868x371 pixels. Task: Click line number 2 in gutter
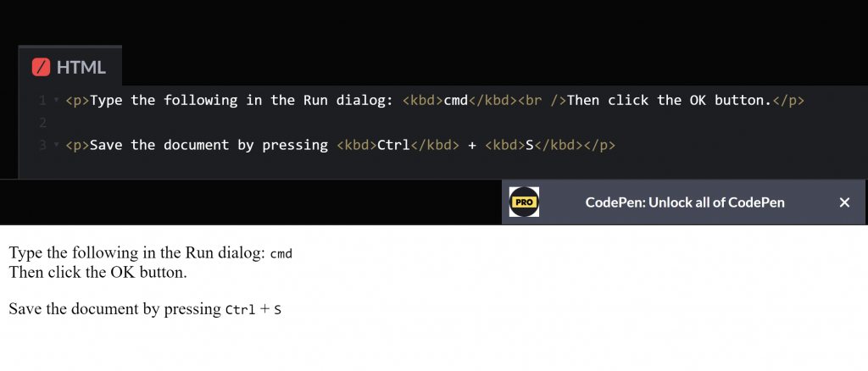(42, 123)
